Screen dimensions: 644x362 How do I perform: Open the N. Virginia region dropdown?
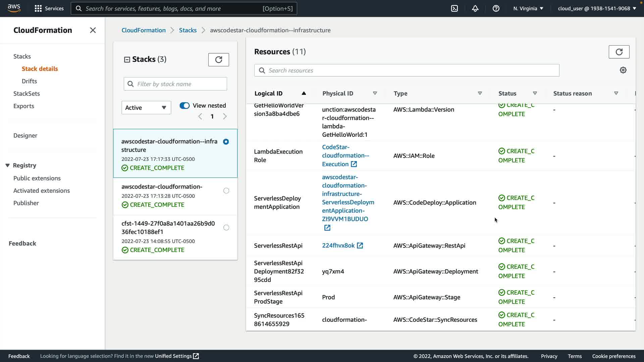[528, 8]
